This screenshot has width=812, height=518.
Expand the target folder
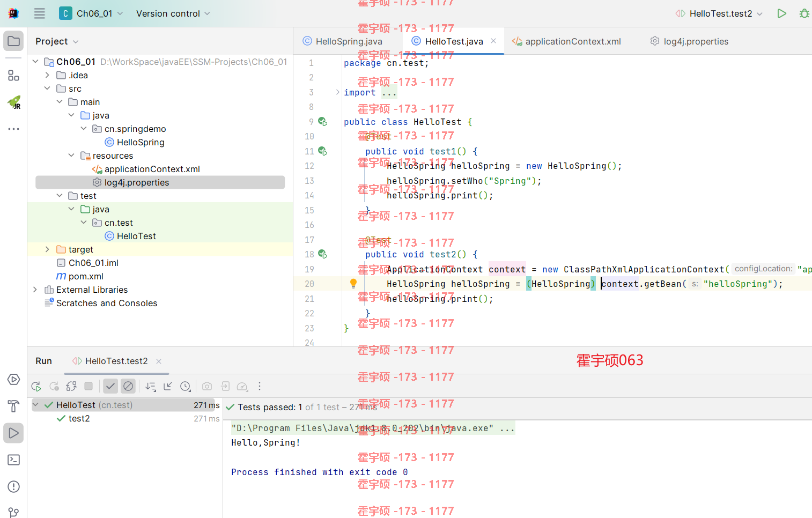[x=47, y=249]
